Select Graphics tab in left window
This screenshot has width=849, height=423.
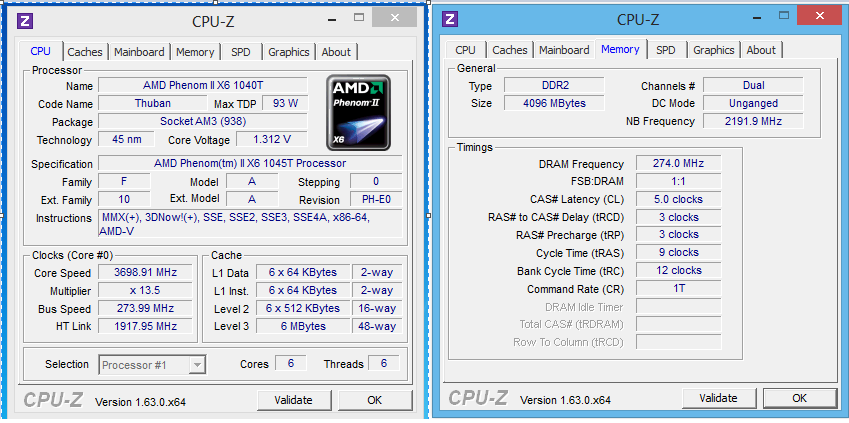(x=289, y=52)
